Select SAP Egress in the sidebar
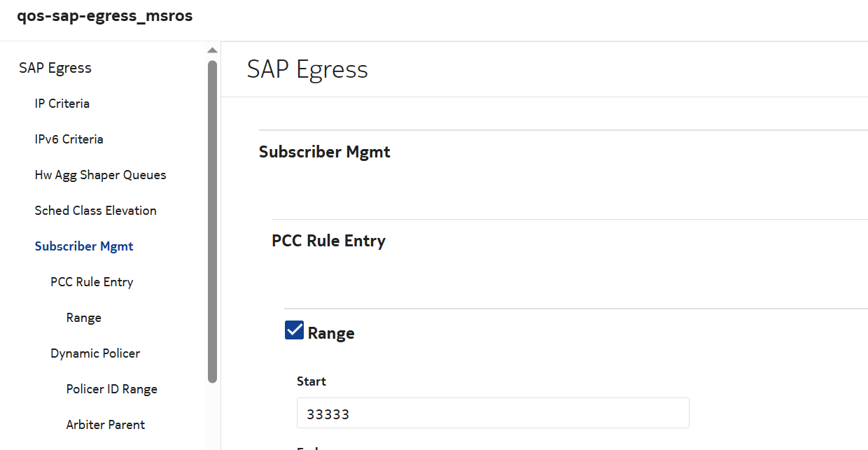 coord(55,68)
